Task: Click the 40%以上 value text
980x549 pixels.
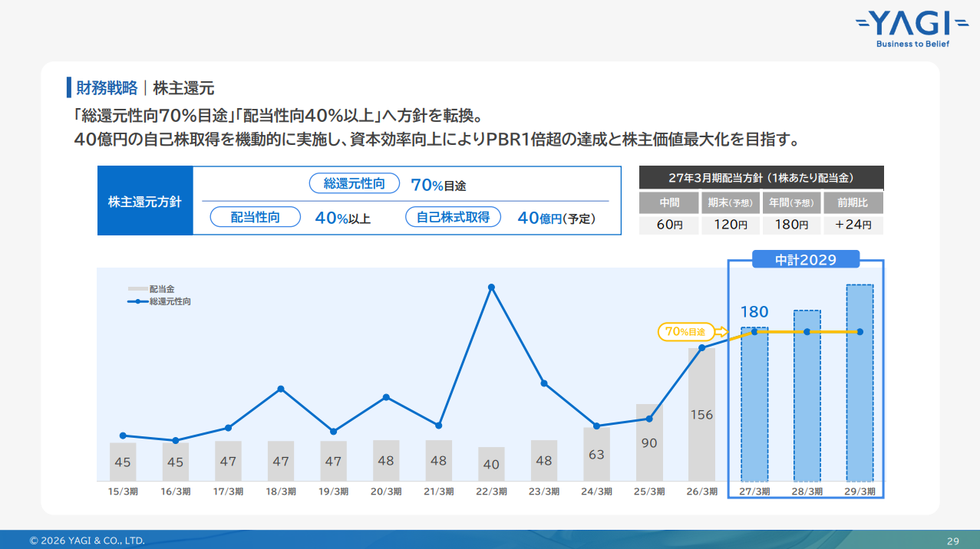Action: [342, 218]
